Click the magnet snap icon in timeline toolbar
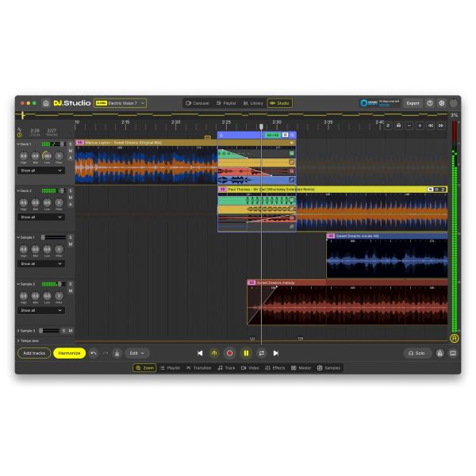 [x=398, y=125]
